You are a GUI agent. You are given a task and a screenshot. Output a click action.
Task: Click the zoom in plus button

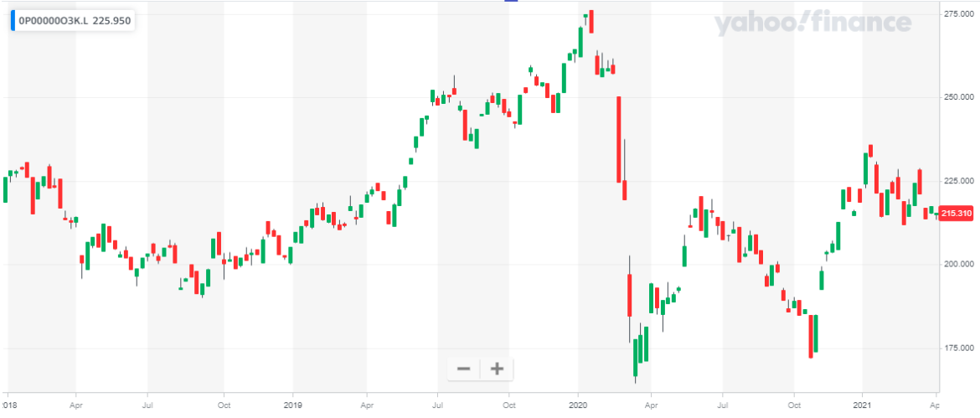point(497,369)
